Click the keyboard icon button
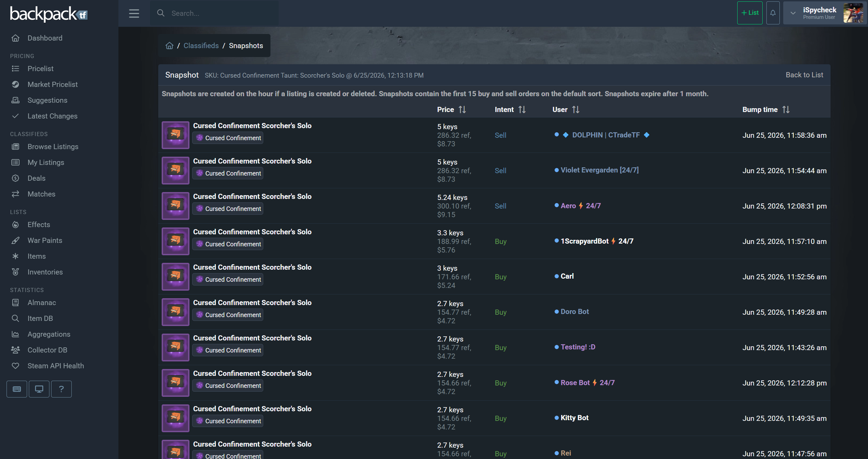Screen dimensions: 868x459 click(17, 389)
